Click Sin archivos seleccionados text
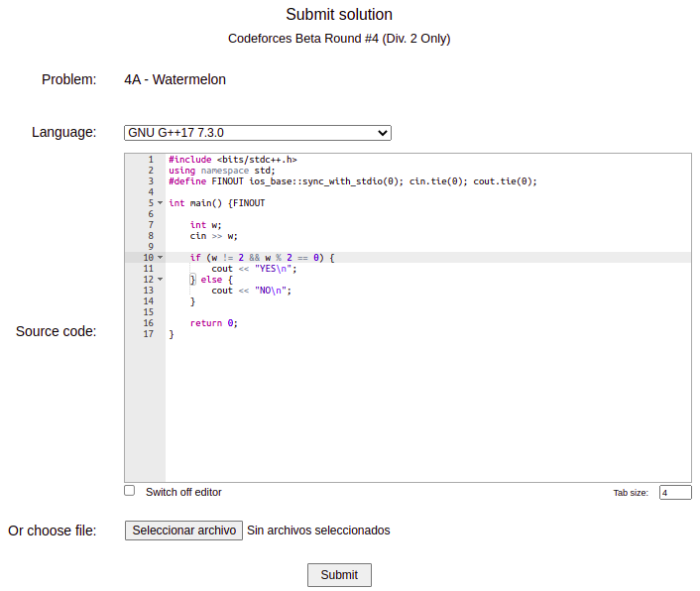700x591 pixels. tap(318, 531)
